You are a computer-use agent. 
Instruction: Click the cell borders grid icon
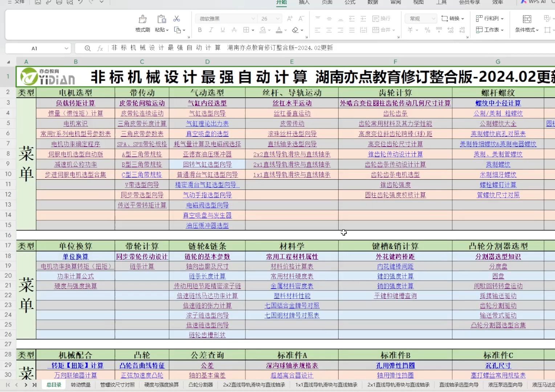click(x=246, y=30)
